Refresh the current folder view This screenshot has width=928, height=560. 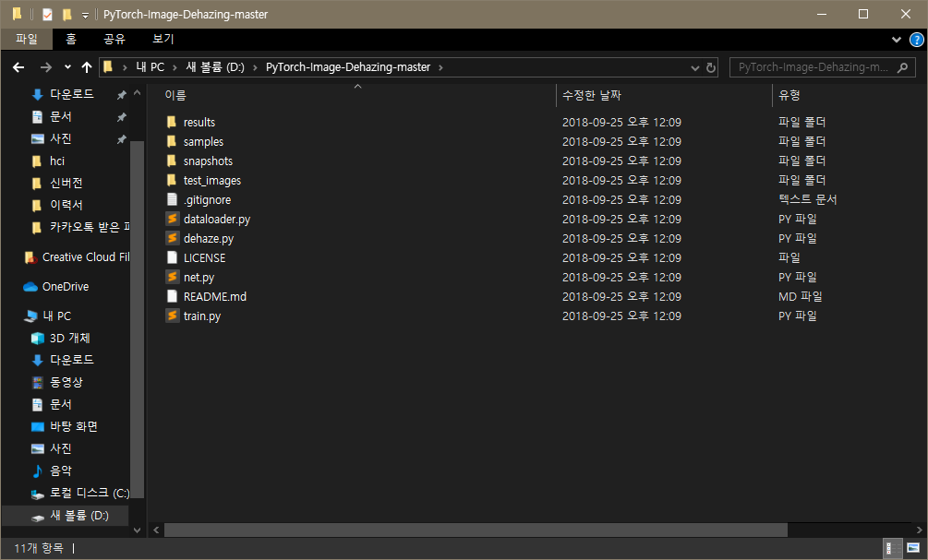pyautogui.click(x=711, y=67)
